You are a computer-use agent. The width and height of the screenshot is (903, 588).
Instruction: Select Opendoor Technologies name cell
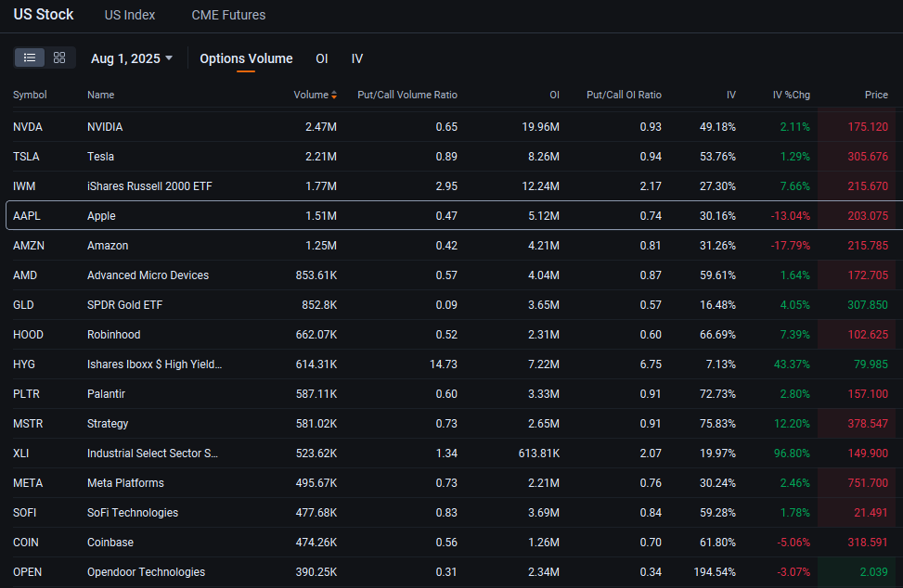coord(146,572)
